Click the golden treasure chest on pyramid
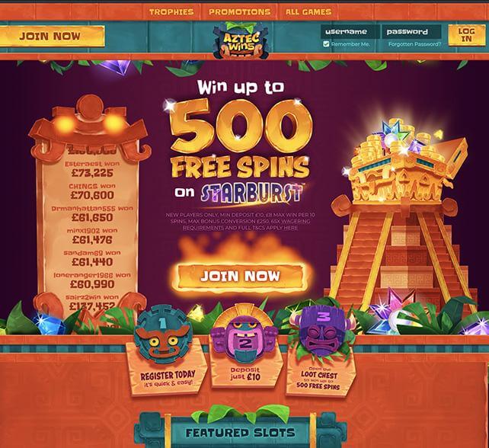This screenshot has width=489, height=448. tap(404, 164)
